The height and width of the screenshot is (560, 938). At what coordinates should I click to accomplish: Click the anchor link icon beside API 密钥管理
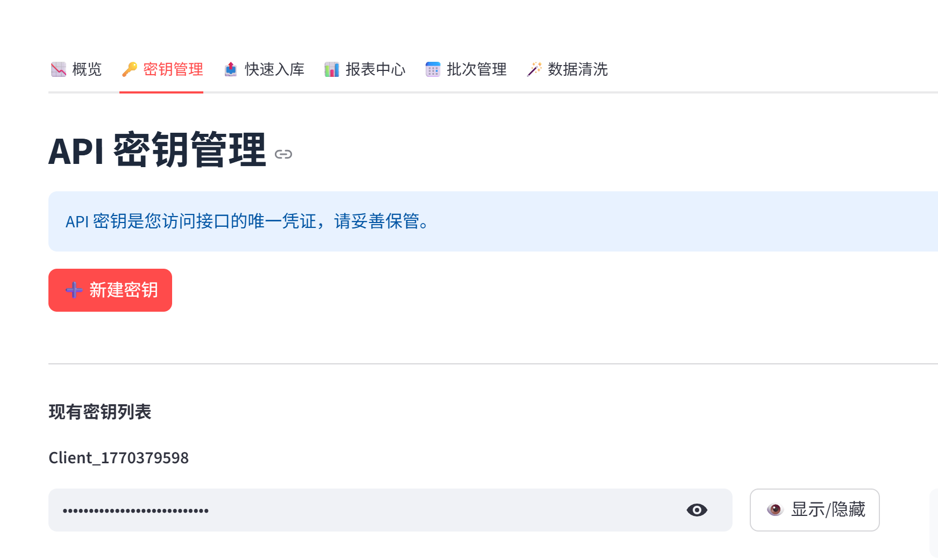[284, 154]
